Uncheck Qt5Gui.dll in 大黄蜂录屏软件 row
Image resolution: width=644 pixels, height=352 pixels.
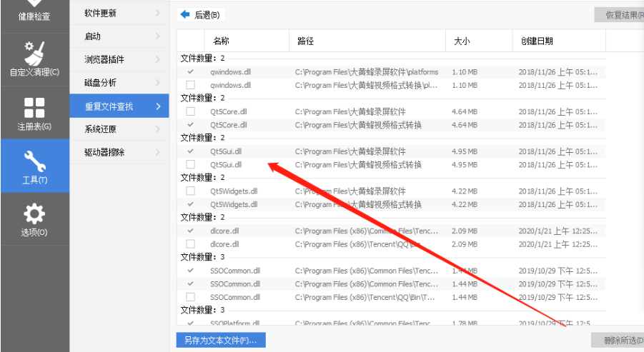click(190, 151)
